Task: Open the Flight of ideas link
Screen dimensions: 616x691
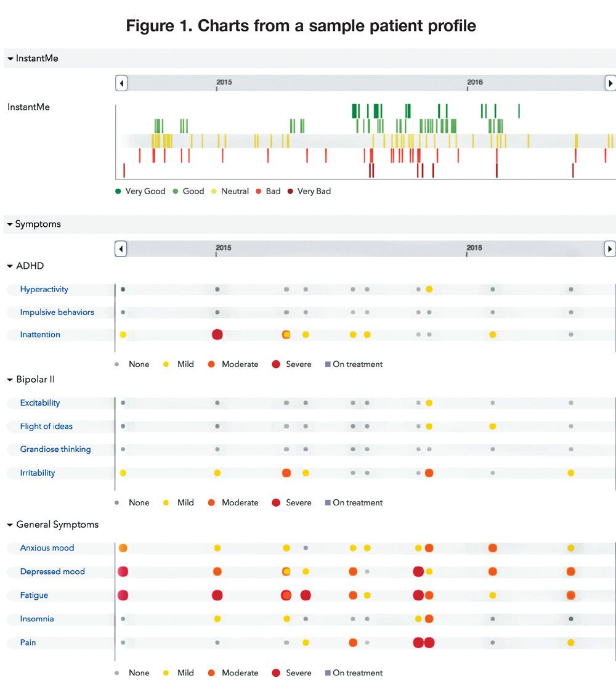Action: [x=46, y=426]
